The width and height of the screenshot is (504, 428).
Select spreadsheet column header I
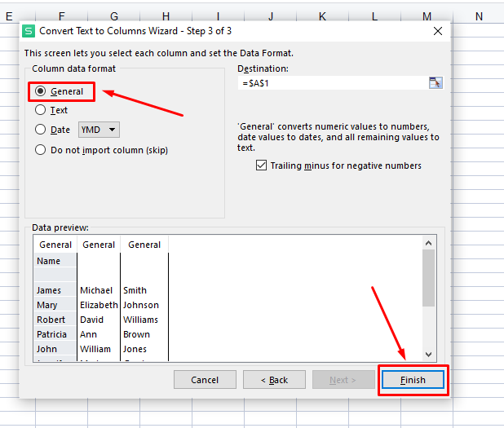click(x=219, y=16)
